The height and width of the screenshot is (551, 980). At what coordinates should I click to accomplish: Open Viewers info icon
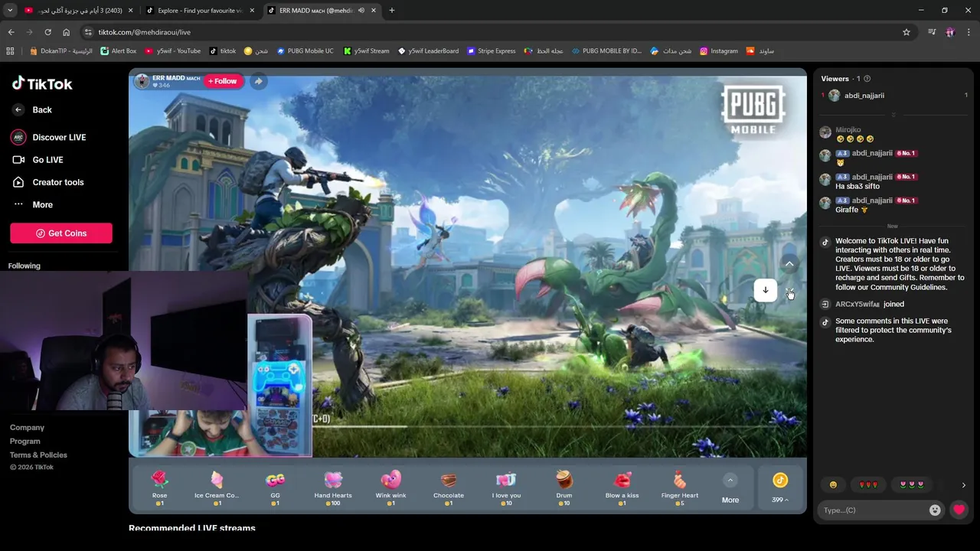point(867,79)
